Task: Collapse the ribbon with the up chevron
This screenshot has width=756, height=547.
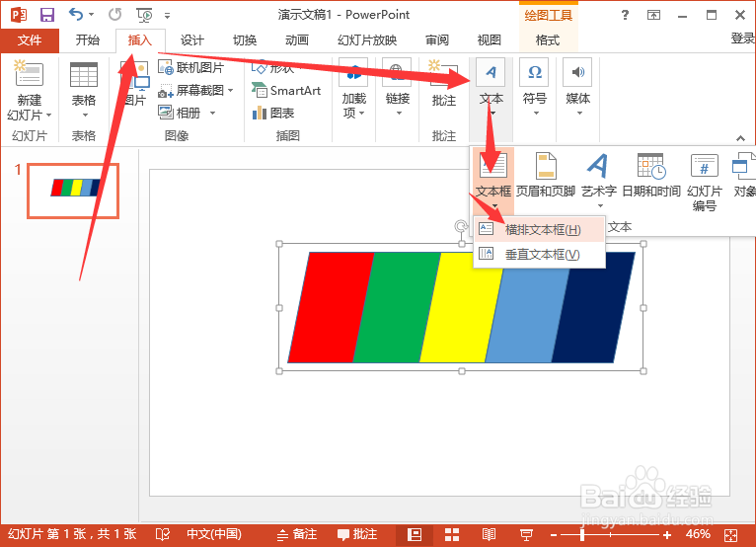Action: coord(740,138)
